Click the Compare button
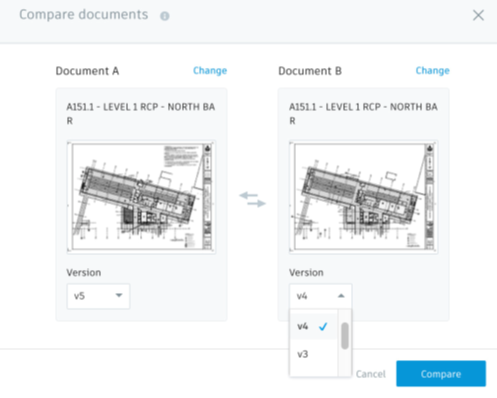497x398 pixels. point(441,374)
